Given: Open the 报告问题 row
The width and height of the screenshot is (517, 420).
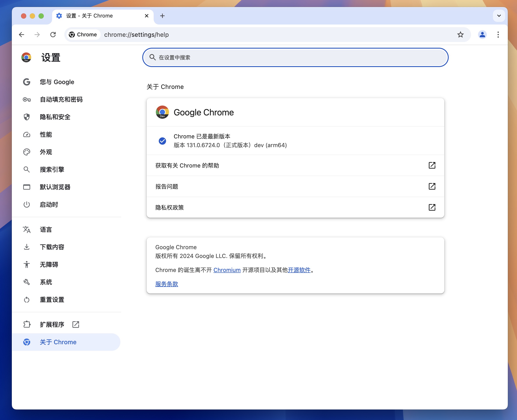Looking at the screenshot, I should (x=295, y=187).
